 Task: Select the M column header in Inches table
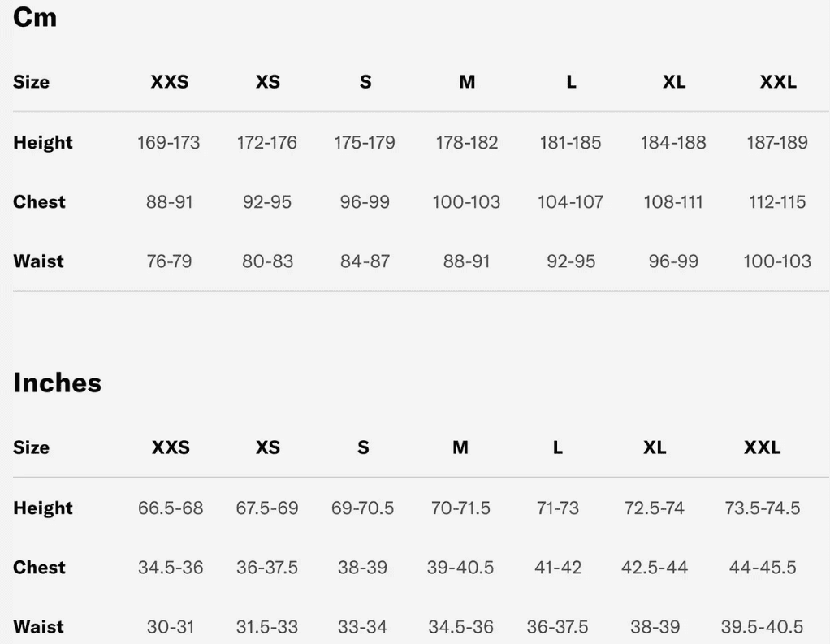coord(460,447)
